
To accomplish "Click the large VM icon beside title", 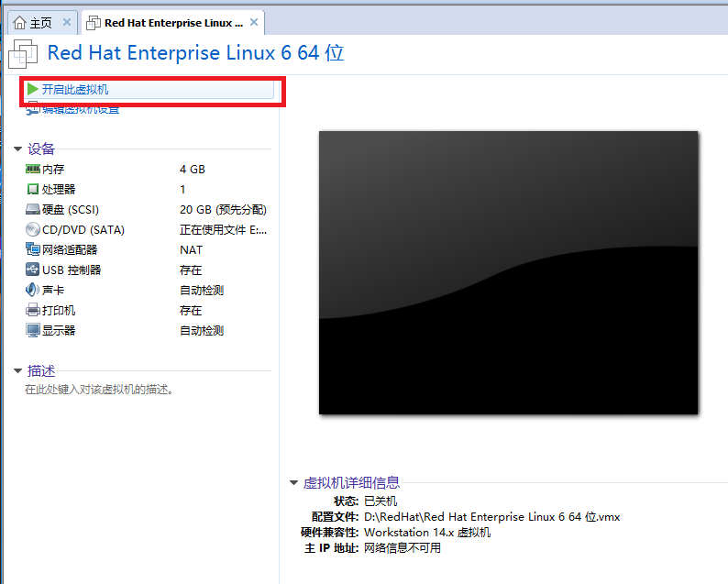I will pyautogui.click(x=23, y=54).
